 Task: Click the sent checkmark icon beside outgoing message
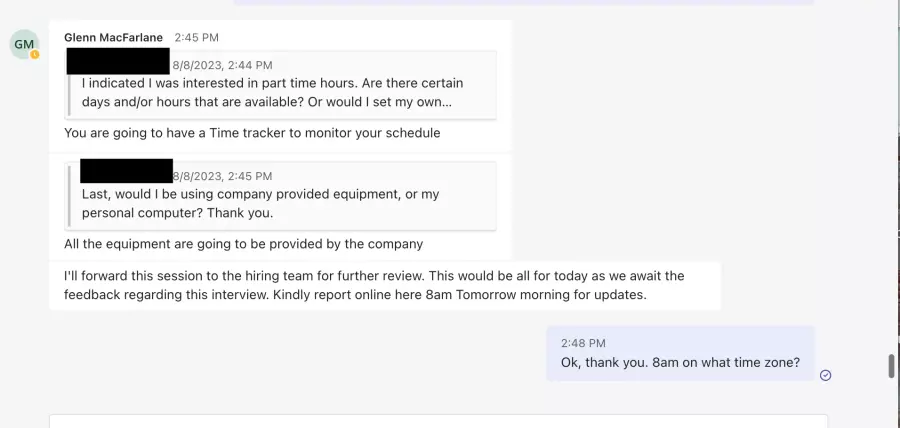(825, 375)
